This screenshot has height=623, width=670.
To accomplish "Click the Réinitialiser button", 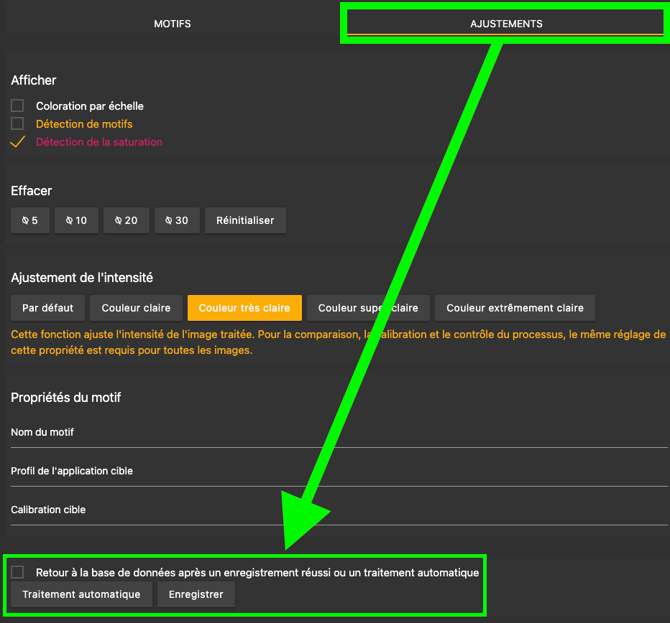I will click(x=245, y=221).
